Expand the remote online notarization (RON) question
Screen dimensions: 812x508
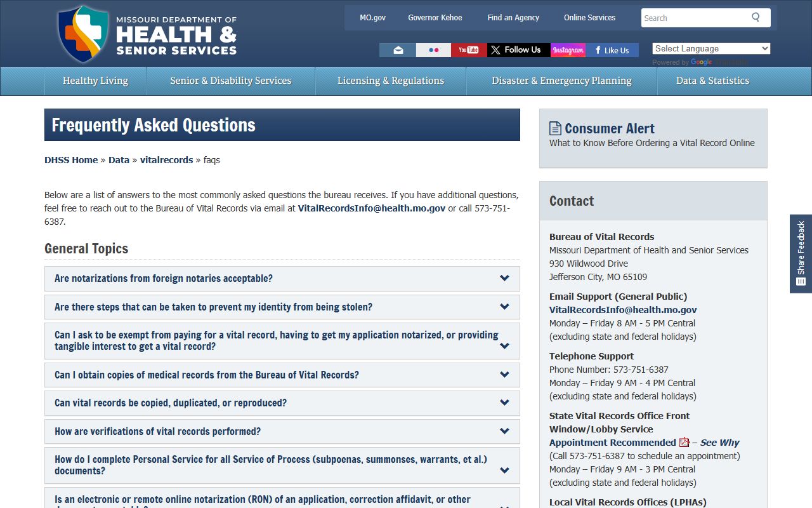coord(282,498)
